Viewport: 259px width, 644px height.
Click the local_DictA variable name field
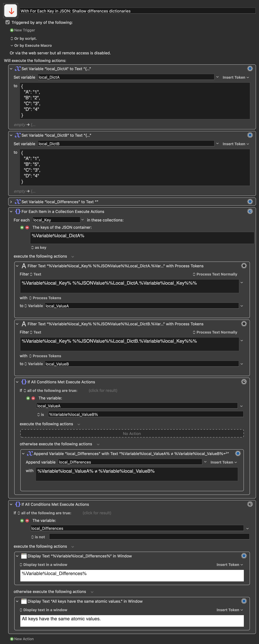point(126,77)
